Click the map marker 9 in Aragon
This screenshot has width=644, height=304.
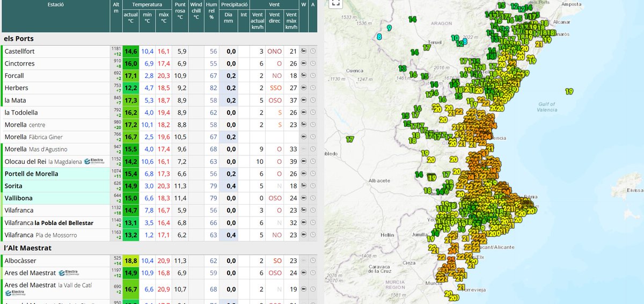click(x=389, y=27)
